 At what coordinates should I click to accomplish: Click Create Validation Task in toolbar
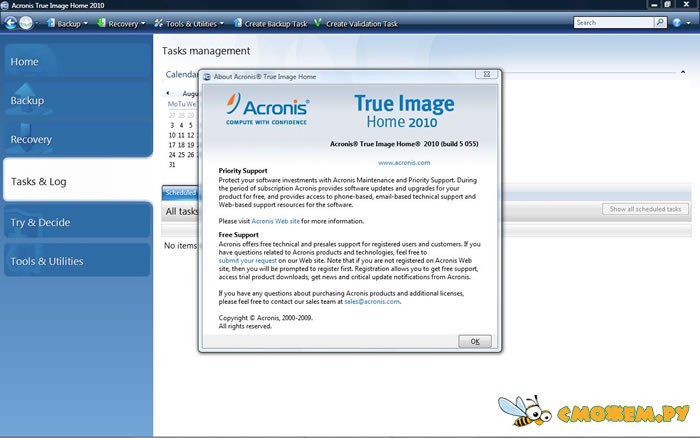[x=356, y=24]
